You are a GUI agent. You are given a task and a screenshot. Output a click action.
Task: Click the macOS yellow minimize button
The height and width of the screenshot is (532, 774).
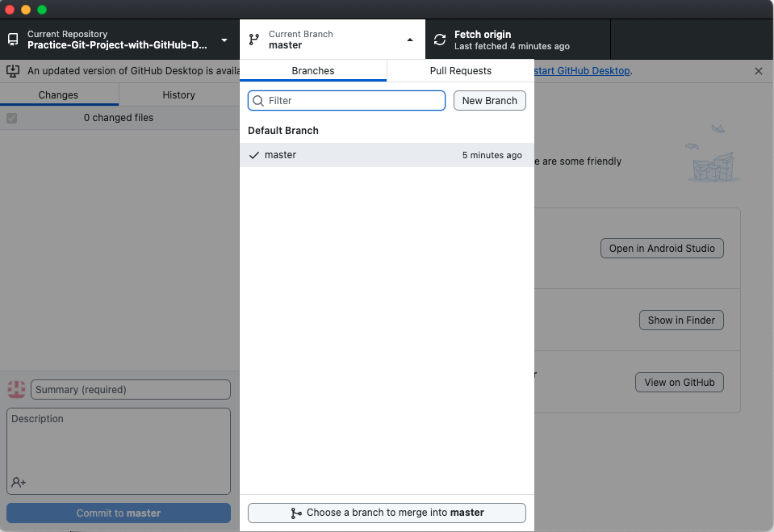click(x=26, y=10)
